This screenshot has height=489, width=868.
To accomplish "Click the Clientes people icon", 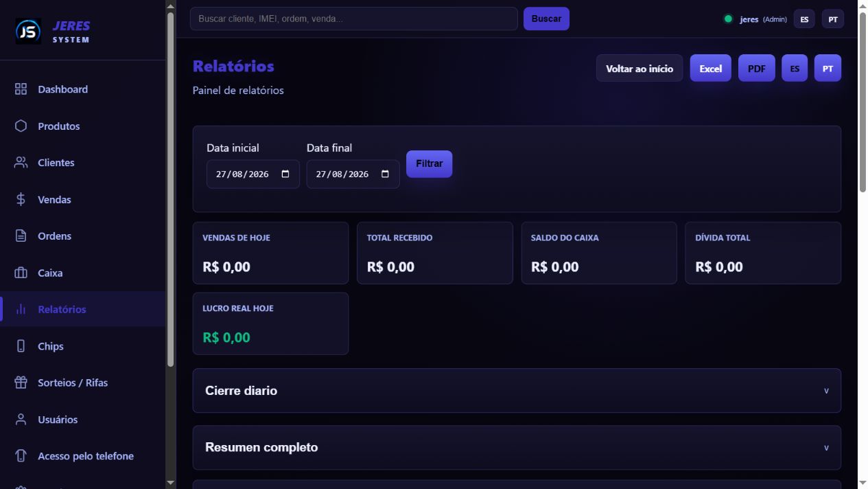I will point(21,163).
